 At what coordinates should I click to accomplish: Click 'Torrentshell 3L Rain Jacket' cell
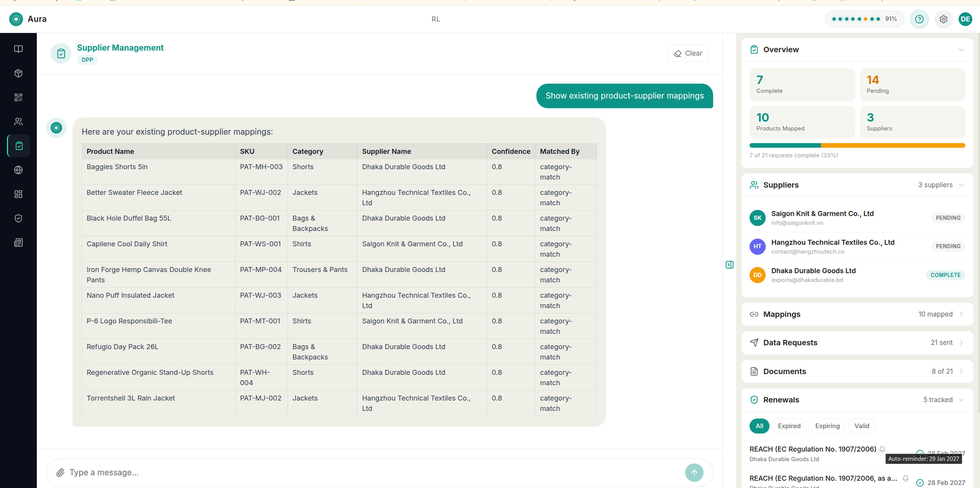(158, 403)
